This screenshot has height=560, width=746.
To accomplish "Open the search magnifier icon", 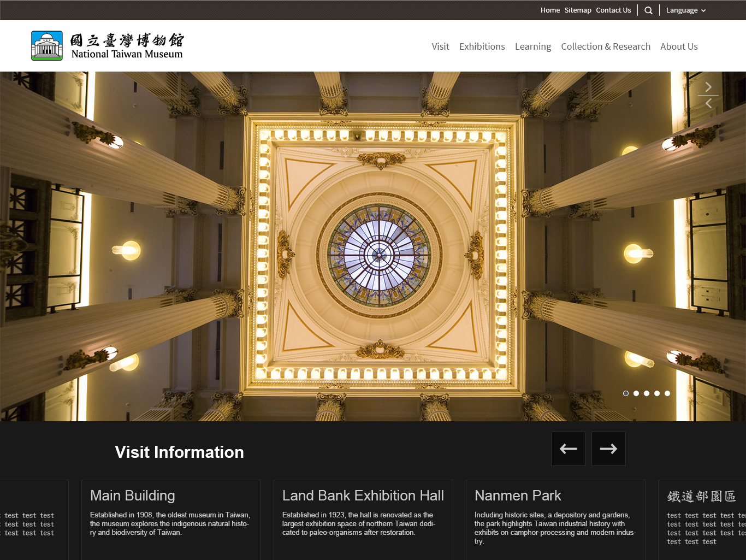I will pos(648,10).
